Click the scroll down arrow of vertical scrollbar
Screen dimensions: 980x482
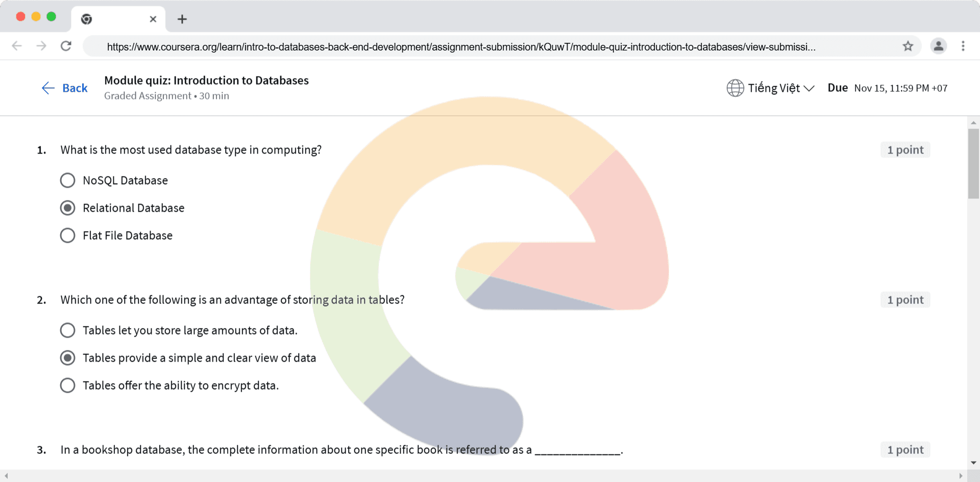[973, 463]
